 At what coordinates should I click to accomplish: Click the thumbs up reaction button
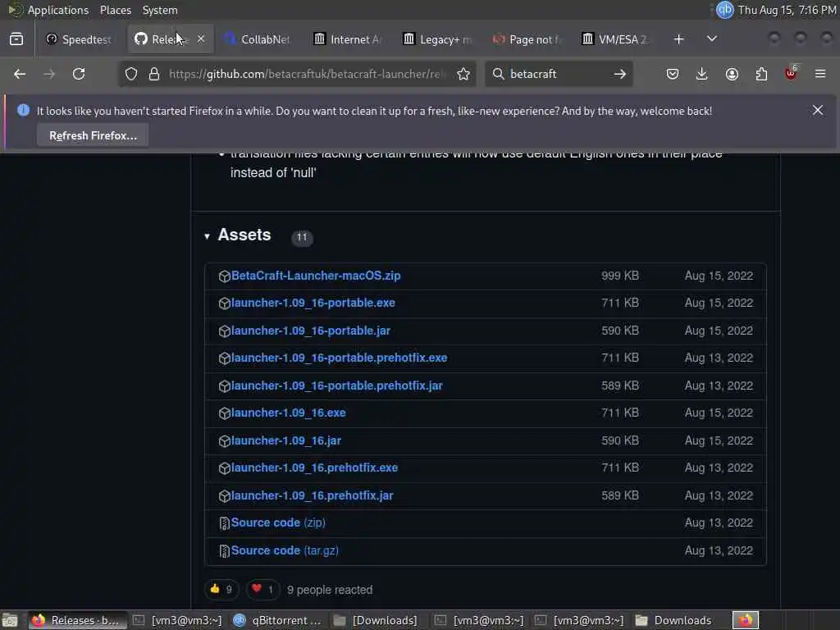(221, 589)
